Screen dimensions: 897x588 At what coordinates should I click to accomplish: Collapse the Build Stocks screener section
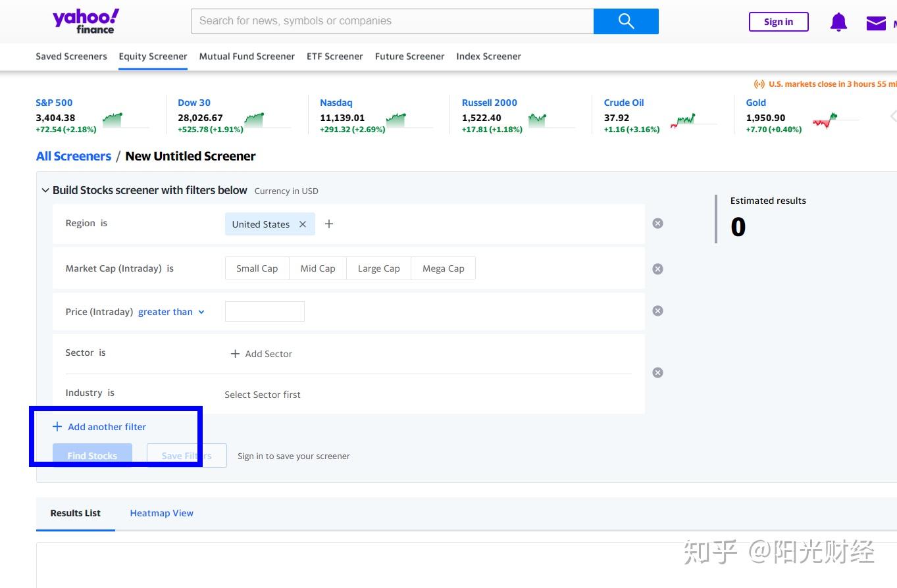pyautogui.click(x=45, y=191)
